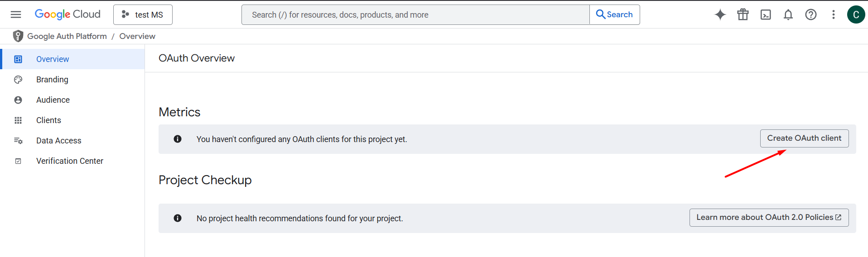Open the Clients sidebar item
The width and height of the screenshot is (868, 257).
[x=72, y=120]
